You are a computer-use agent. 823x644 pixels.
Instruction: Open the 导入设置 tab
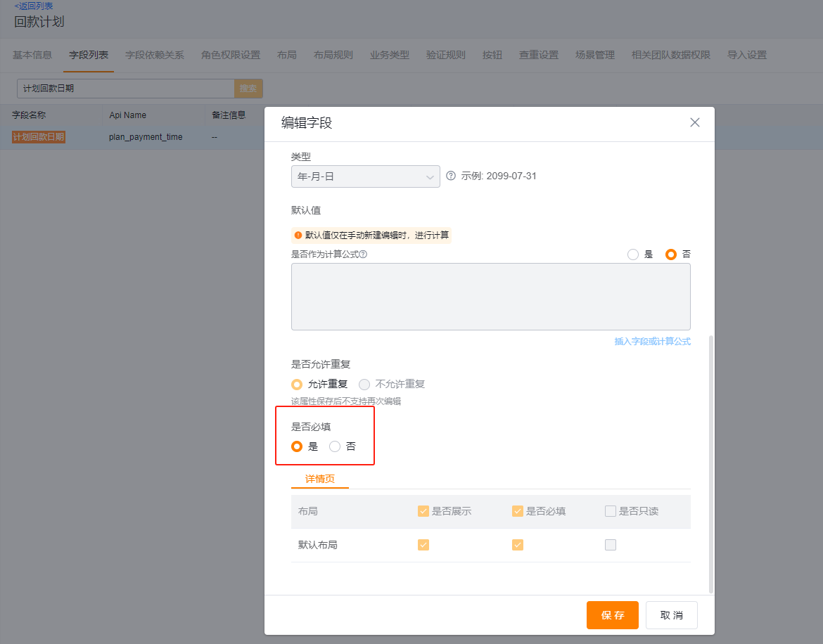coord(747,55)
